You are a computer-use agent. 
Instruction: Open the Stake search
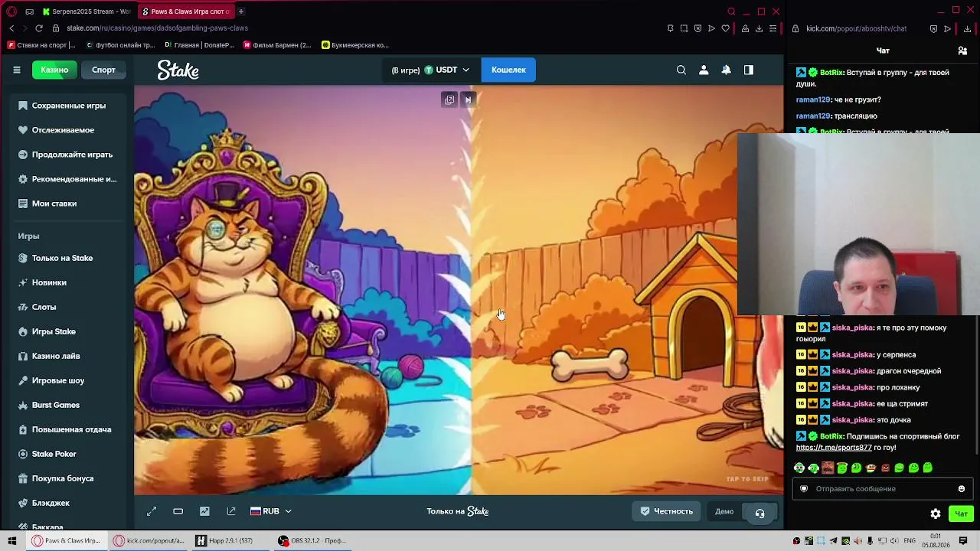coord(681,70)
